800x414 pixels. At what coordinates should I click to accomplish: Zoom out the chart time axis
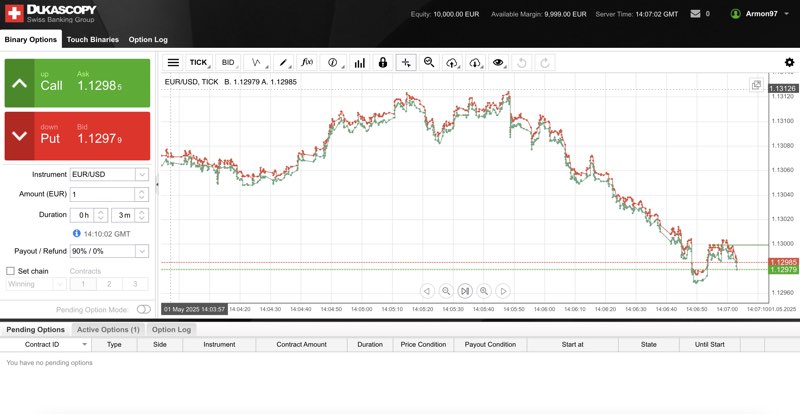(x=446, y=291)
